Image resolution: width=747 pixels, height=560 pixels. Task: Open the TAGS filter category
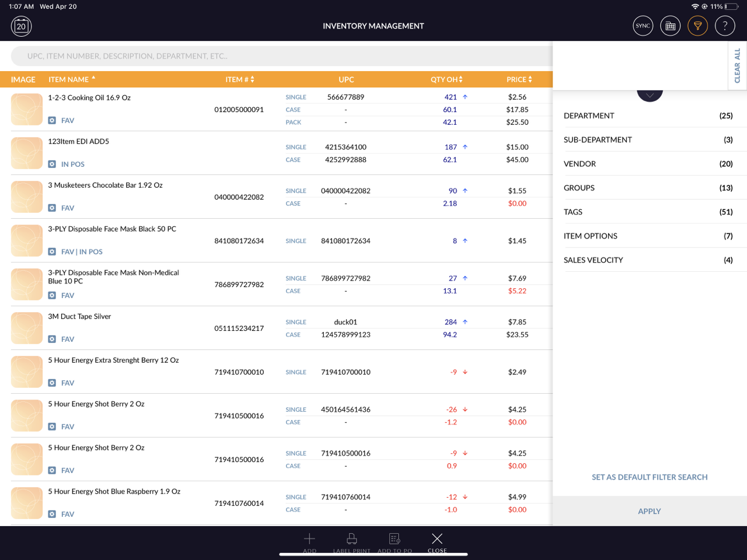point(648,212)
